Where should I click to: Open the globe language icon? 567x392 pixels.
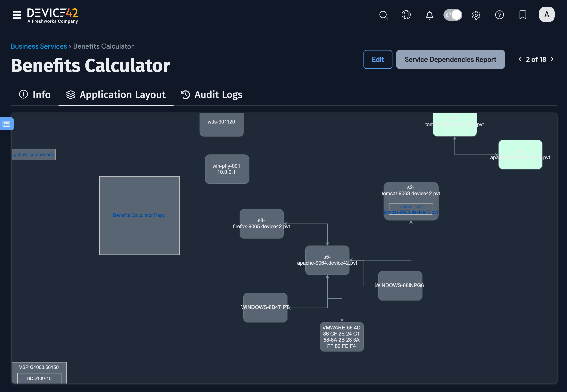point(406,15)
